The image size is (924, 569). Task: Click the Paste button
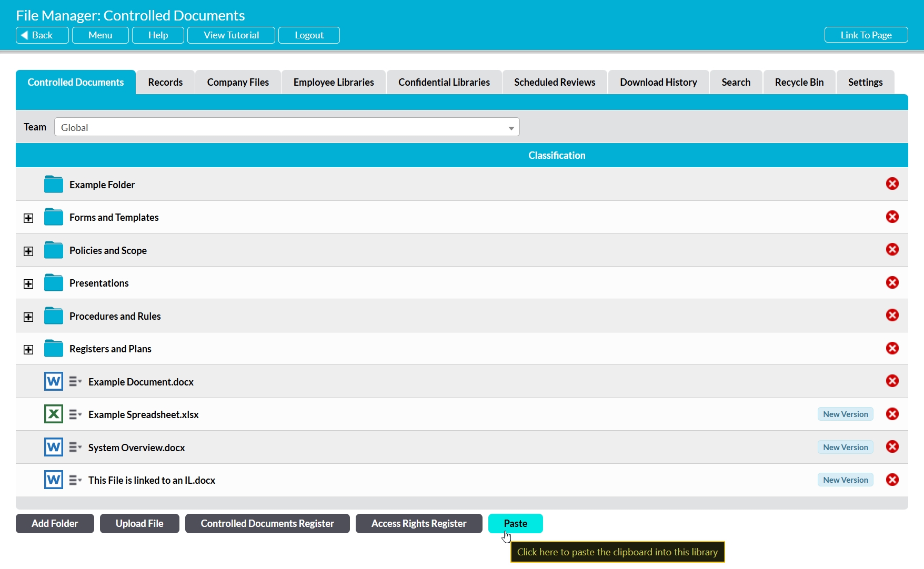pyautogui.click(x=515, y=523)
